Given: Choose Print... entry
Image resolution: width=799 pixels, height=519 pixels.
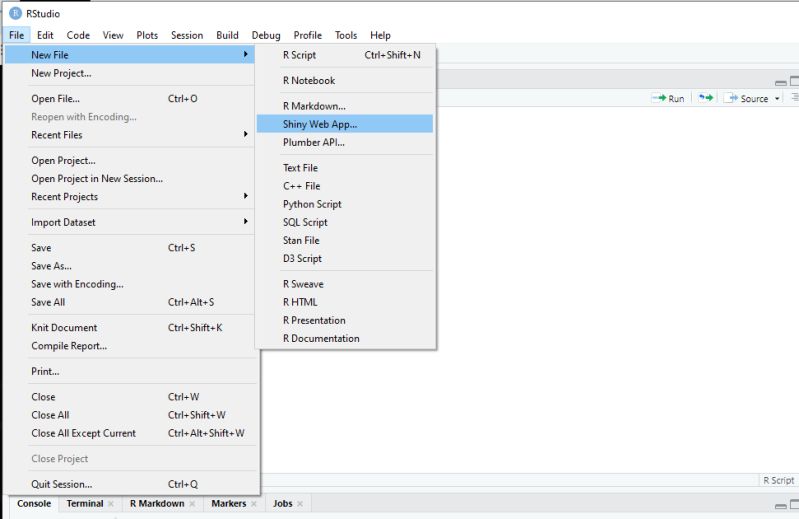Looking at the screenshot, I should click(129, 371).
